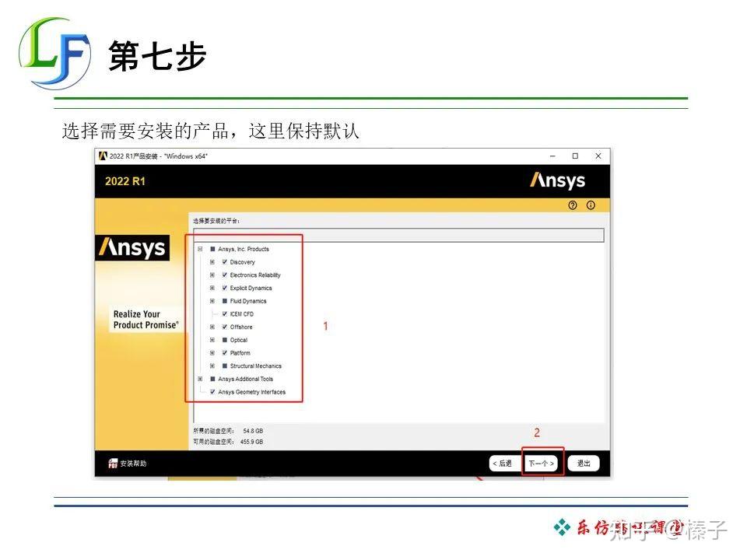Uncheck the Discovery product checkbox
Image resolution: width=747 pixels, height=560 pixels.
point(225,262)
